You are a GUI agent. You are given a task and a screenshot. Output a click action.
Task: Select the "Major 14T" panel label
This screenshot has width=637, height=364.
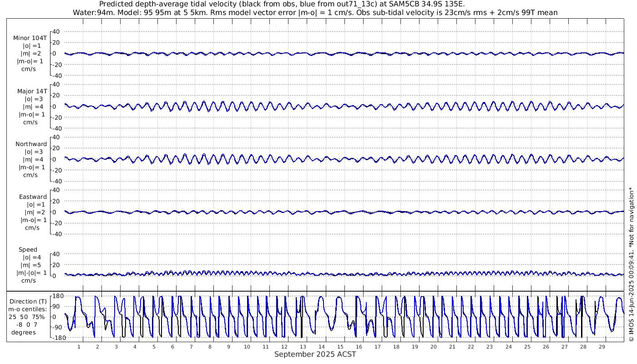tap(32, 91)
